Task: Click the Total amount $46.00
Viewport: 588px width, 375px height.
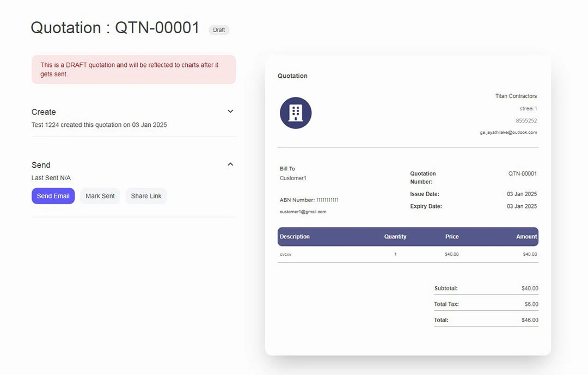Action: (529, 320)
